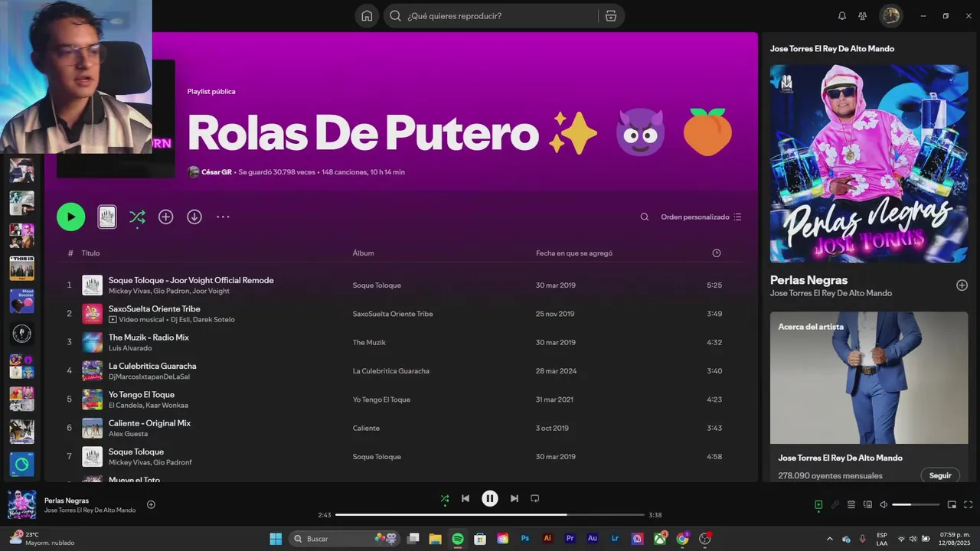Sort by the duration clock icon header

point(717,253)
